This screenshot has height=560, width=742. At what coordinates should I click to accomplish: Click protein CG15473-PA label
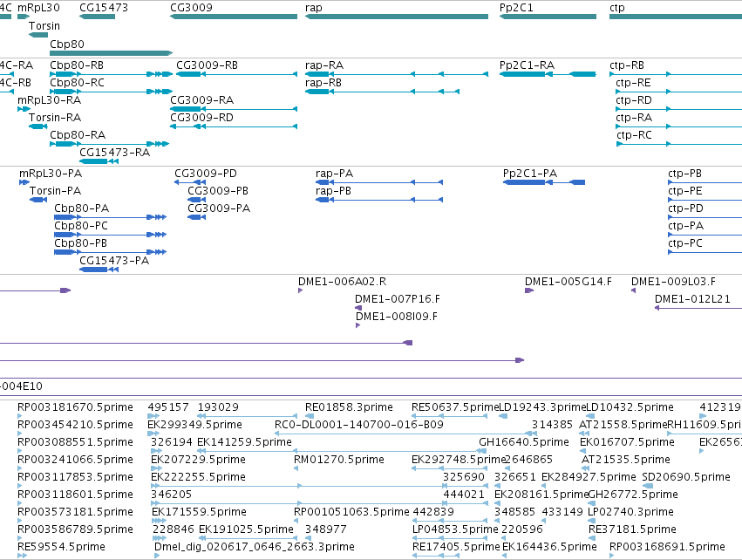coord(114,260)
